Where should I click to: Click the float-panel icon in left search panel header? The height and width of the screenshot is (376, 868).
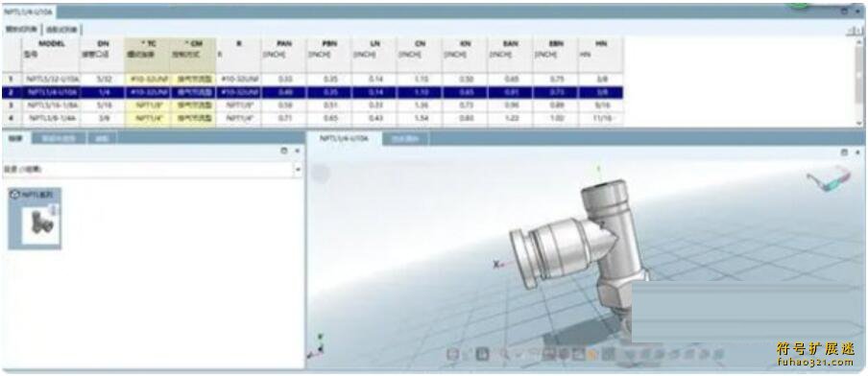(x=284, y=151)
